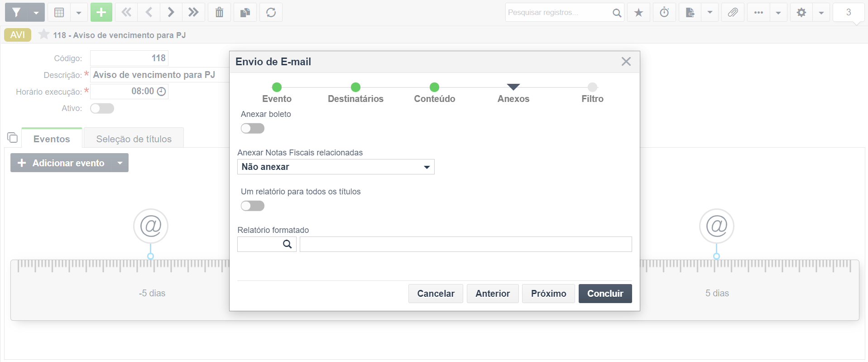Open the paperclip attachments icon

(733, 12)
